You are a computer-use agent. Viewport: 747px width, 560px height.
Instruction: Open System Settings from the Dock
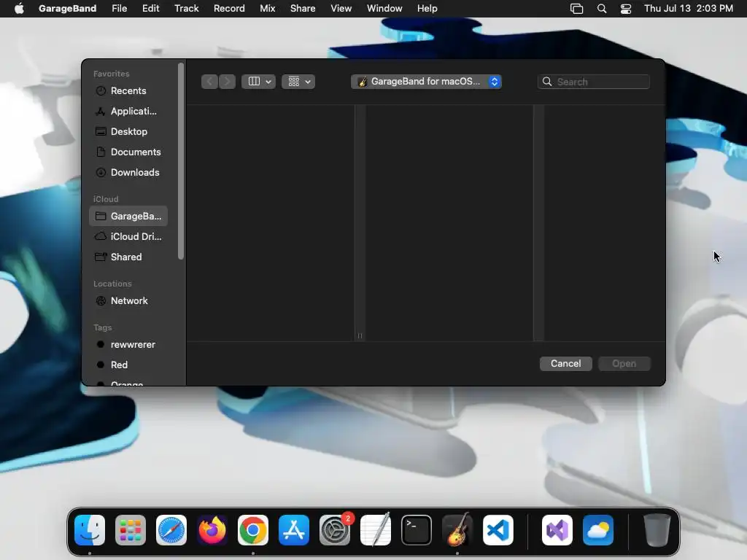coord(335,530)
